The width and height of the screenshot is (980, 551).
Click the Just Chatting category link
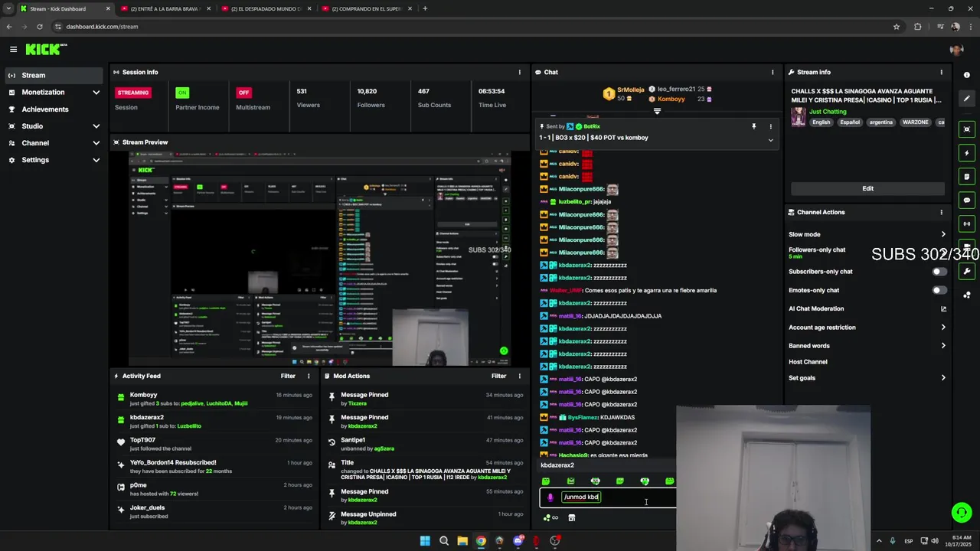[x=828, y=112]
